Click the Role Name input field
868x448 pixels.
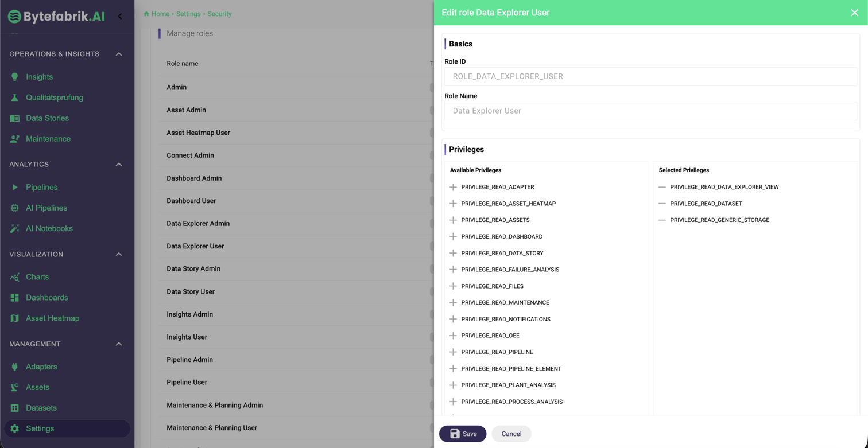coord(650,111)
